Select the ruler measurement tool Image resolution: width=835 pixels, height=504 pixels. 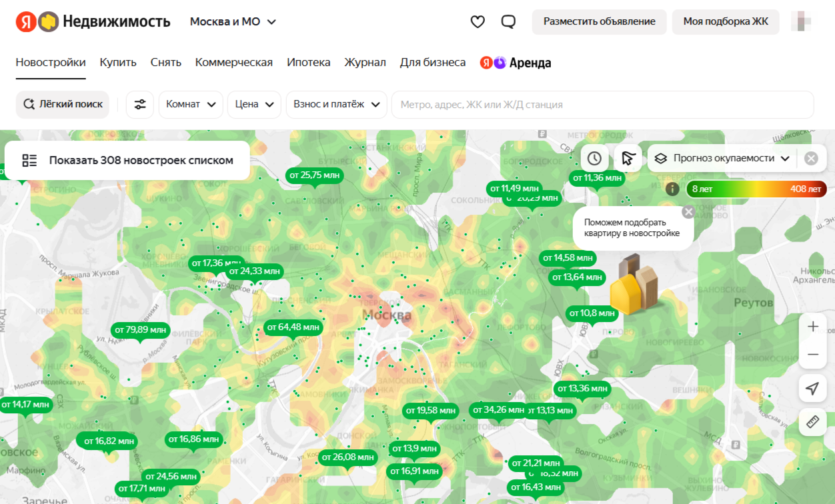[812, 422]
